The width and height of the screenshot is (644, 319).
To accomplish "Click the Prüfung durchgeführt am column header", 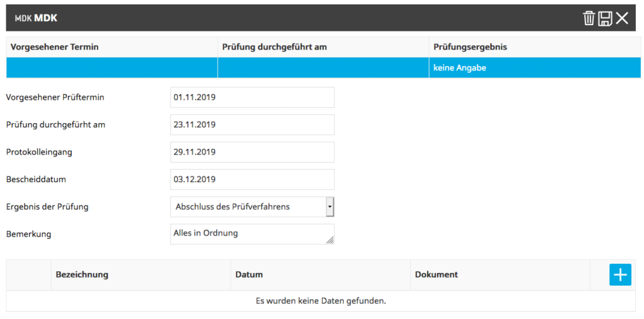I will point(275,47).
